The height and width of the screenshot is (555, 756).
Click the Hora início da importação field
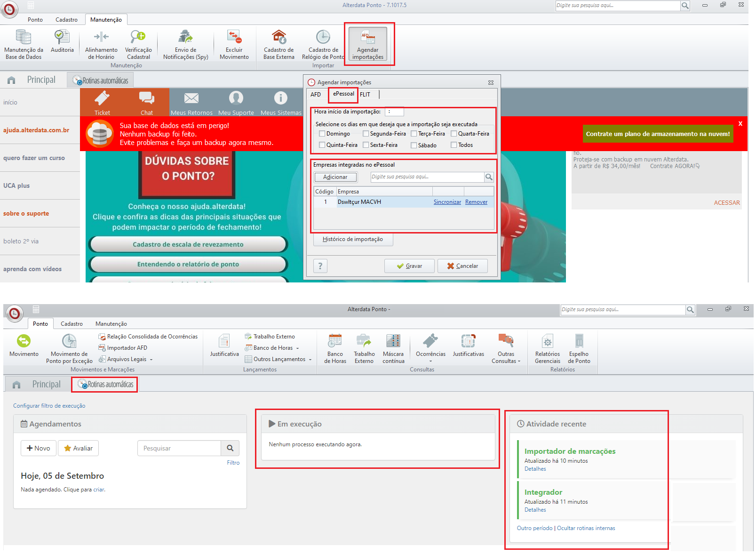click(394, 112)
